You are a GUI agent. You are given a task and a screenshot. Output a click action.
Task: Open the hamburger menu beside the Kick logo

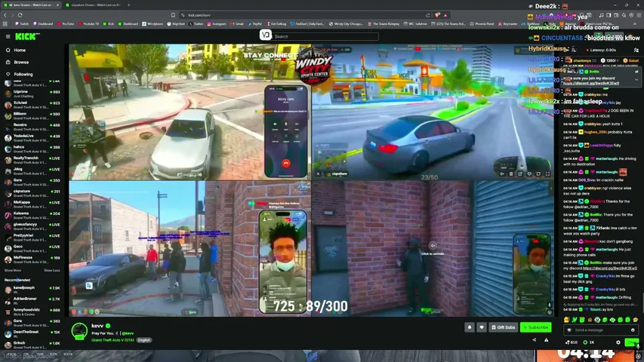pyautogui.click(x=8, y=36)
